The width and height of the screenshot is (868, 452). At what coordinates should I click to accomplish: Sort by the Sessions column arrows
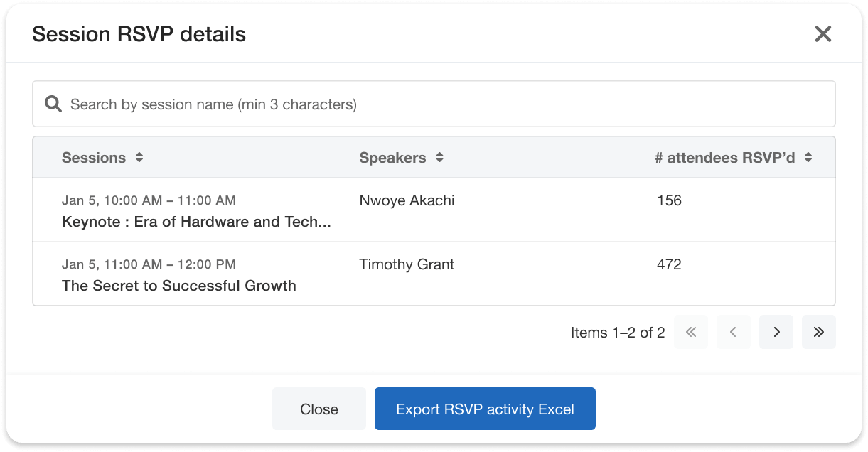(x=139, y=158)
